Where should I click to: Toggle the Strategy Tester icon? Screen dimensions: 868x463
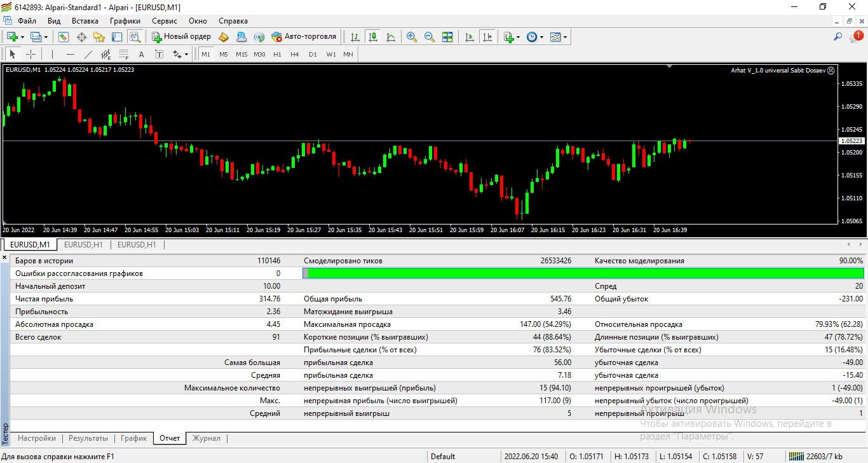click(x=135, y=37)
